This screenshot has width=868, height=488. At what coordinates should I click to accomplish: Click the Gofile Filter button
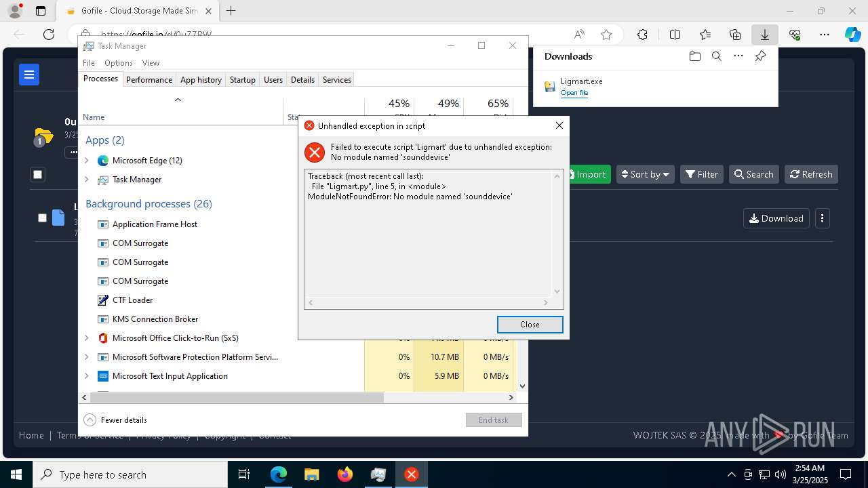click(702, 174)
